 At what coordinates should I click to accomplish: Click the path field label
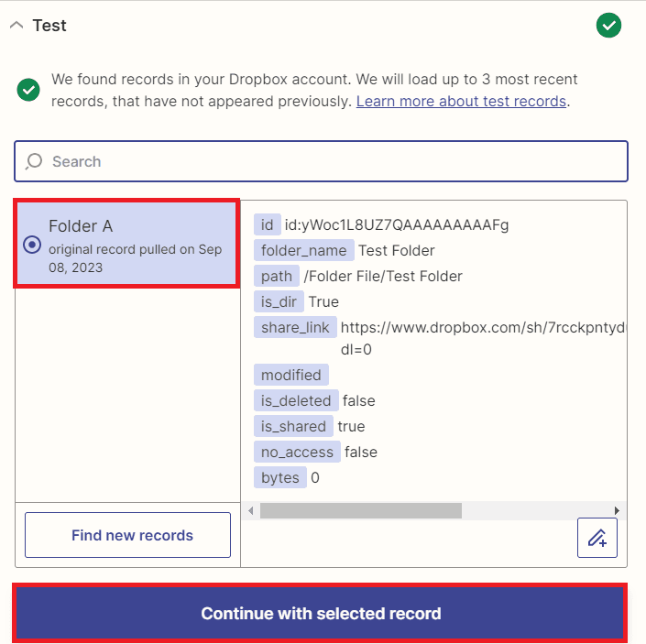[x=277, y=276]
